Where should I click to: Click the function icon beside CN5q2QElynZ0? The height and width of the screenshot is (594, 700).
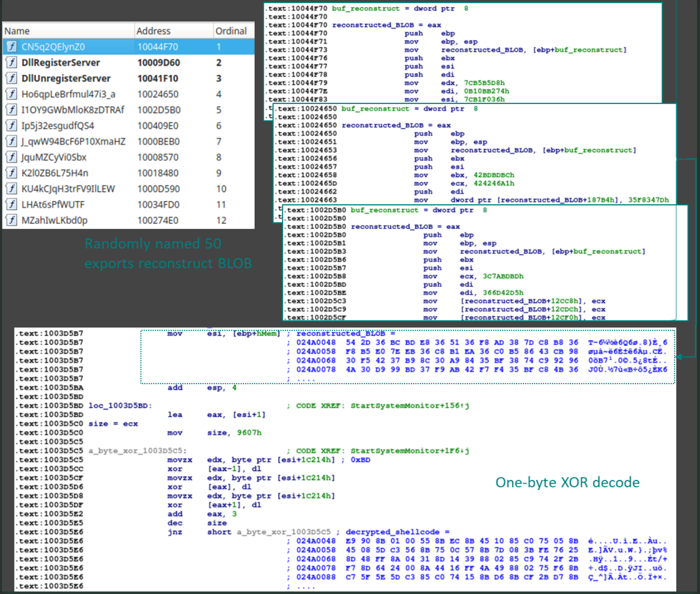point(11,46)
